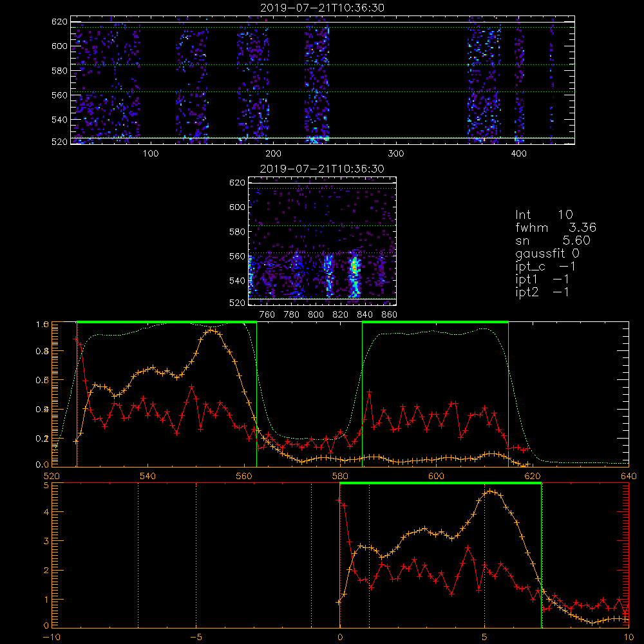This screenshot has width=644, height=644.
Task: Click x-axis label 800 of middle image
Action: (316, 315)
